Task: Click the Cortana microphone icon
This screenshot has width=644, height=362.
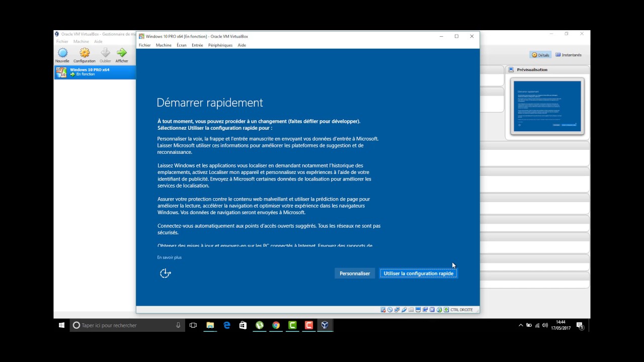Action: coord(178,325)
